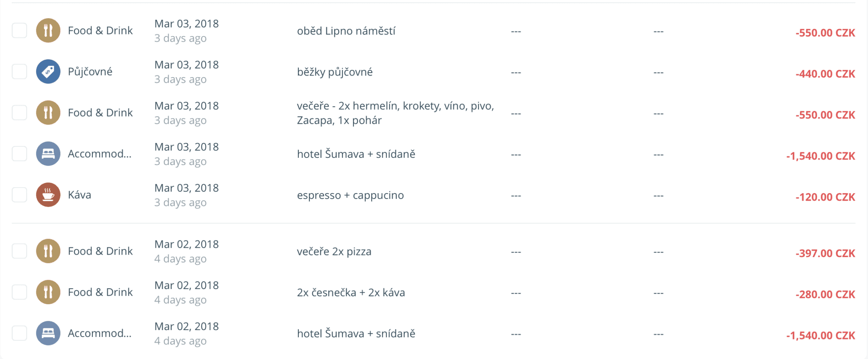Tick the checkbox for the hermelín dinner entry

click(19, 112)
